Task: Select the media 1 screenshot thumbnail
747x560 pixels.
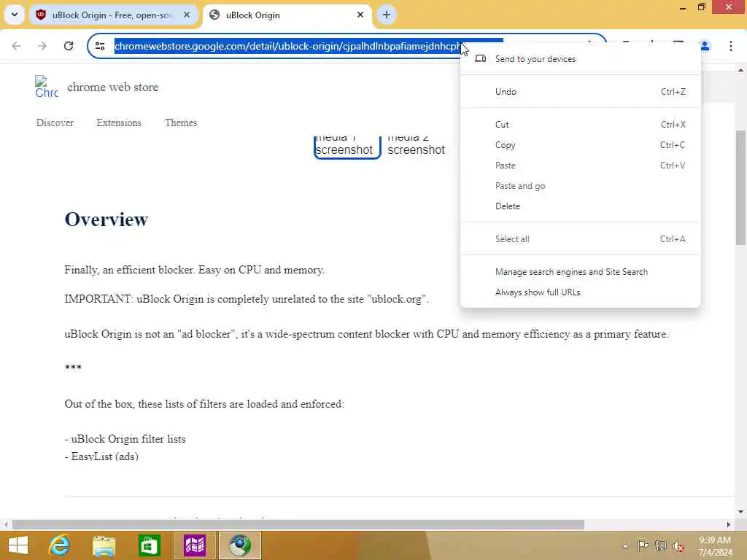Action: click(347, 147)
